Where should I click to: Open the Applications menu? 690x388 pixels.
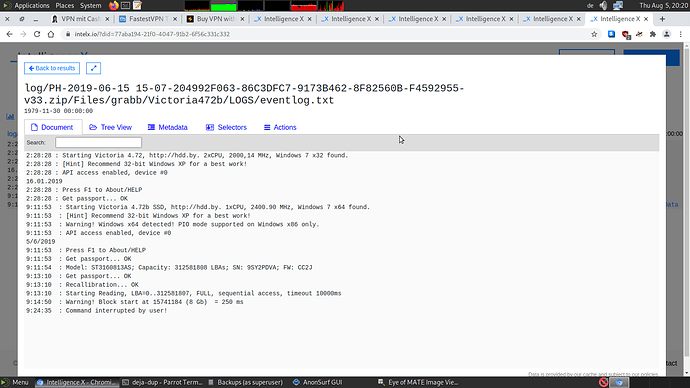pyautogui.click(x=32, y=5)
